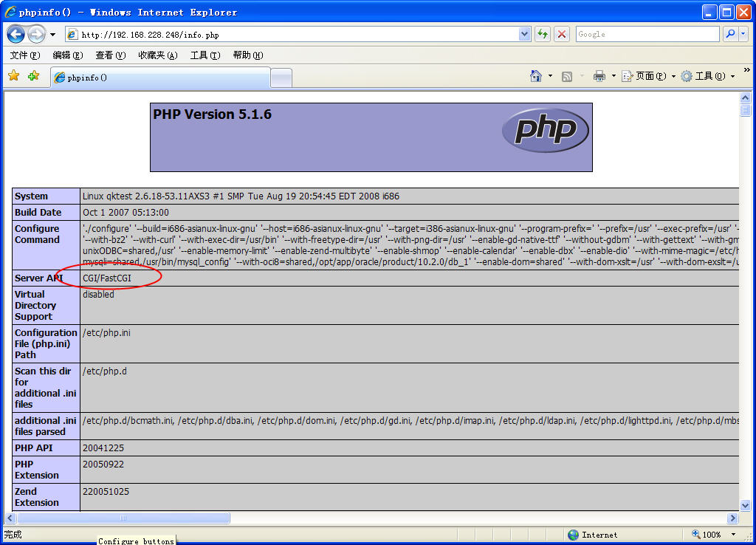Click the horizontal scrollbar thumb
The height and width of the screenshot is (545, 756).
coord(123,518)
